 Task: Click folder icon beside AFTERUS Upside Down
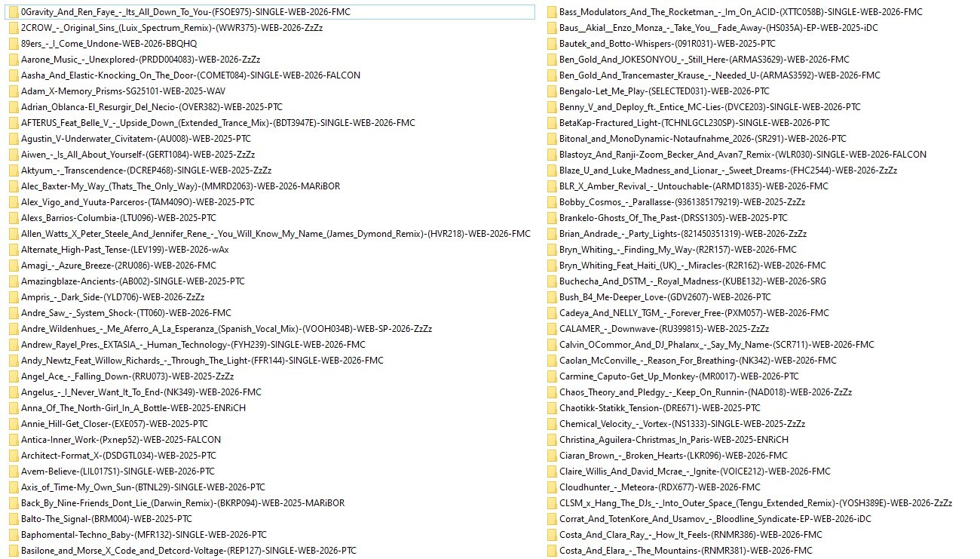pyautogui.click(x=14, y=123)
